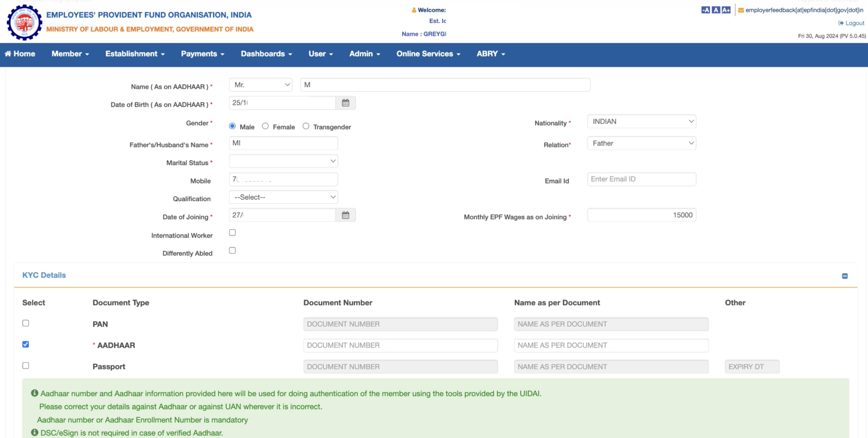Click the PAN name as per document field
The image size is (868, 438).
point(611,324)
